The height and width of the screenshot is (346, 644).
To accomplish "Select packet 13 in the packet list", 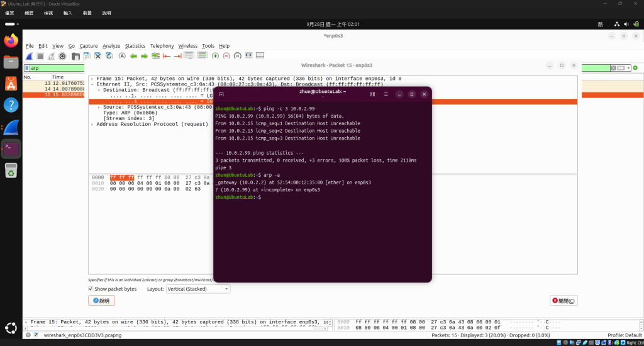I will (54, 84).
